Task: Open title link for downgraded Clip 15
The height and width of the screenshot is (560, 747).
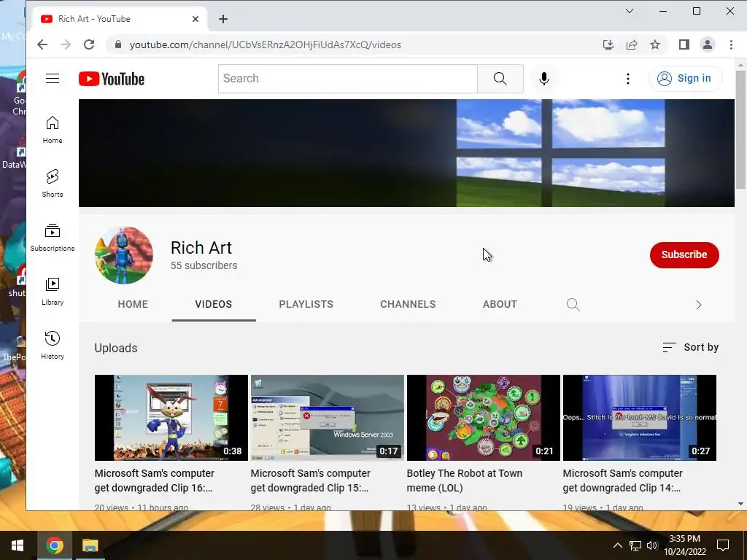Action: [x=311, y=481]
